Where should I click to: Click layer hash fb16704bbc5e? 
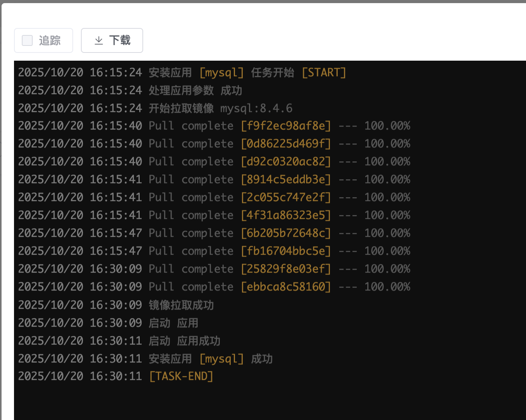coord(286,251)
